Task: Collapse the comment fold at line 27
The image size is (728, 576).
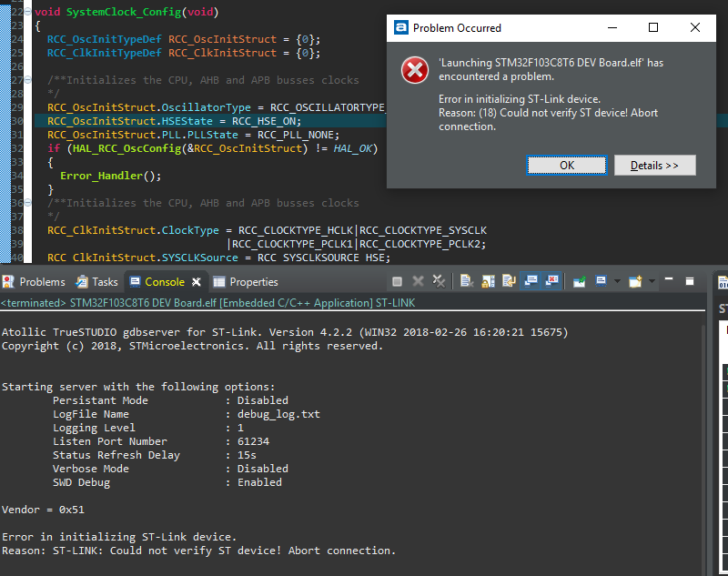Action: coord(28,80)
